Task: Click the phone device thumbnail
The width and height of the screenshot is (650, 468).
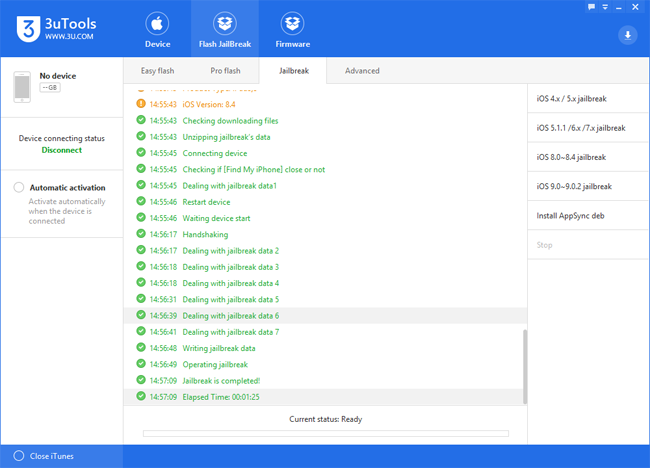Action: tap(22, 87)
